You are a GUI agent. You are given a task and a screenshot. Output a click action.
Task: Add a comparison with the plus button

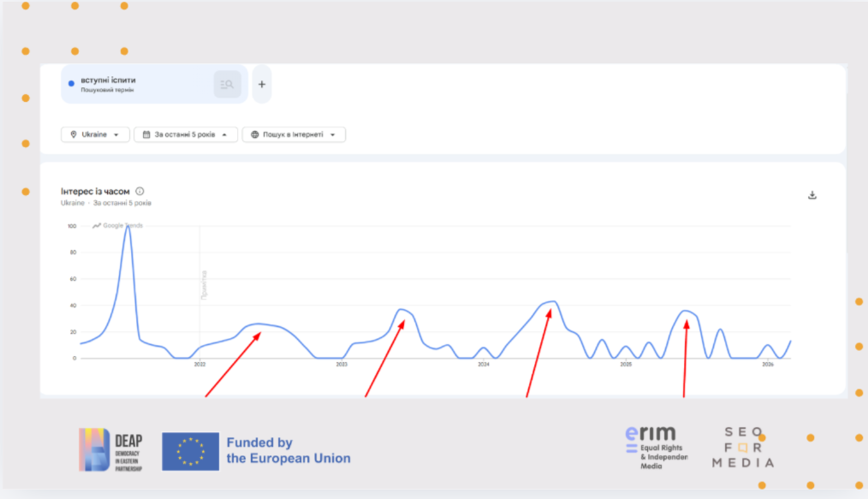pos(262,84)
